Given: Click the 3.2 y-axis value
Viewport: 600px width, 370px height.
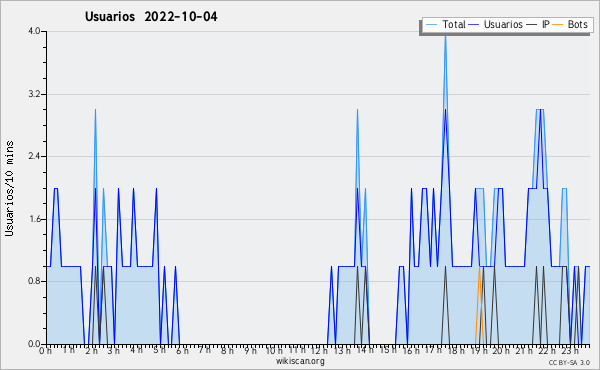Looking at the screenshot, I should (34, 94).
